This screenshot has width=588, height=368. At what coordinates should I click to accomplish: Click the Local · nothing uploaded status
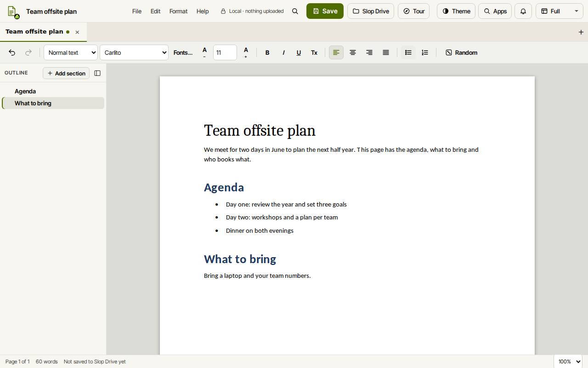(x=252, y=11)
